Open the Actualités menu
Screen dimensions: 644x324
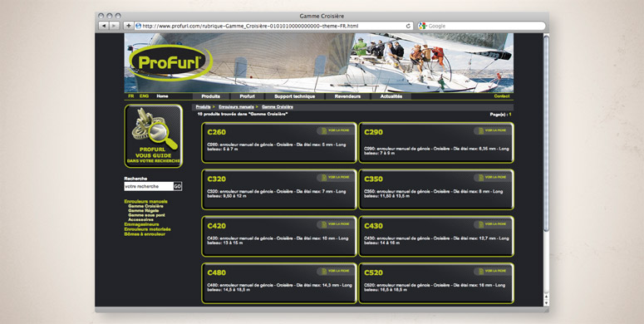coord(391,96)
